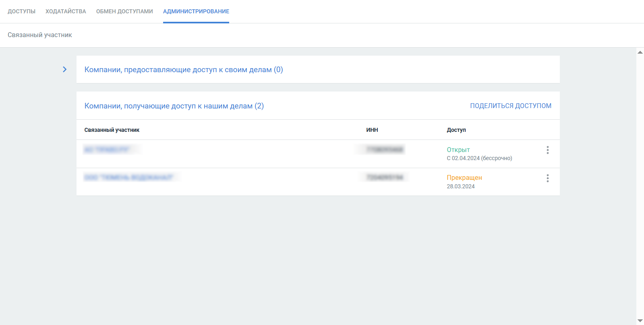Click the green Открыт access status
The width and height of the screenshot is (644, 325).
click(458, 150)
